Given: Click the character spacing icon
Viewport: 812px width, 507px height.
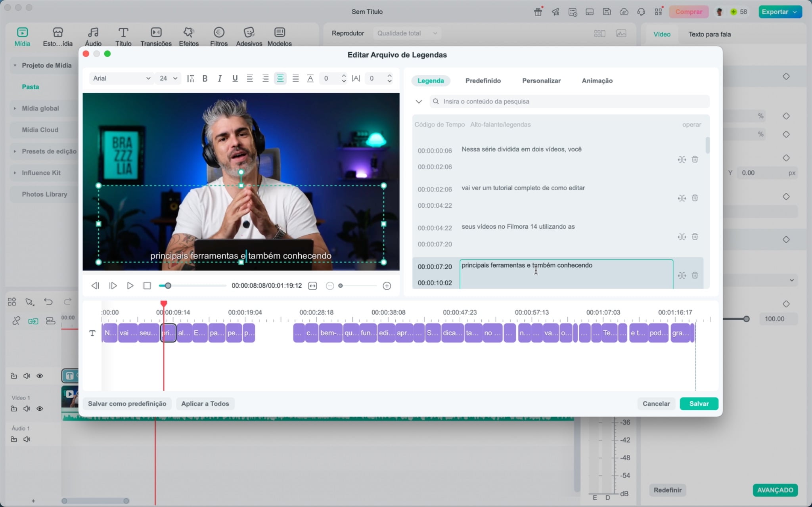Looking at the screenshot, I should [356, 78].
